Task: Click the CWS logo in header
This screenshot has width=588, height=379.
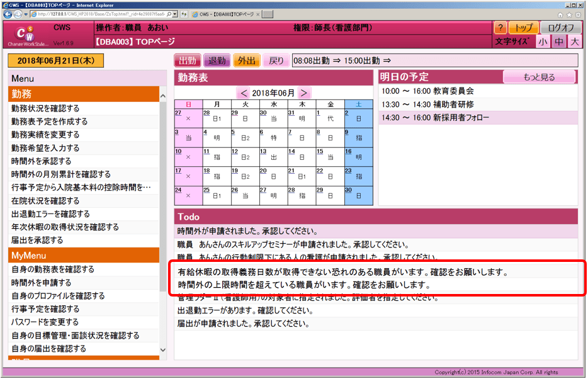Action: (25, 35)
